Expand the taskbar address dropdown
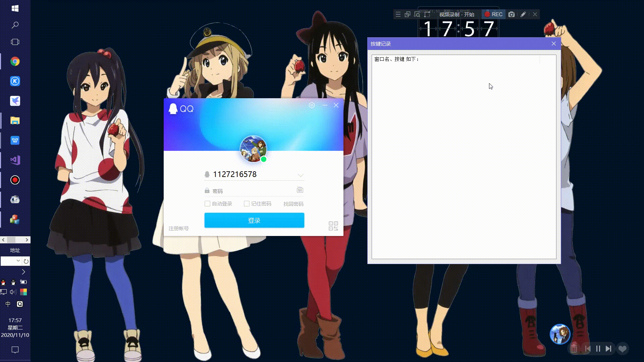Viewport: 644px width, 362px height. [18, 261]
